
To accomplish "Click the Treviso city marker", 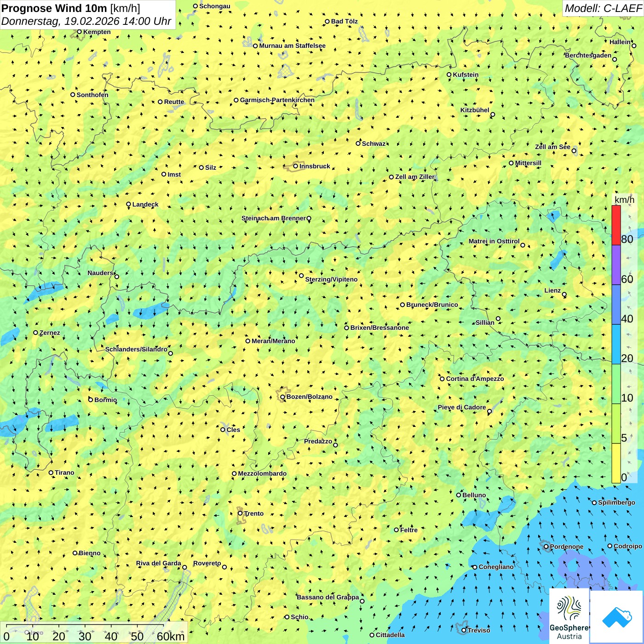I will coord(464,630).
